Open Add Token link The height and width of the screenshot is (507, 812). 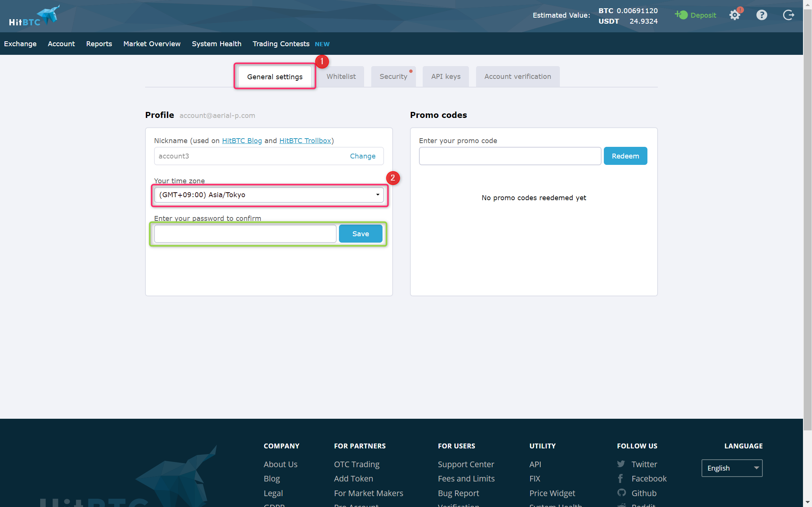click(354, 478)
